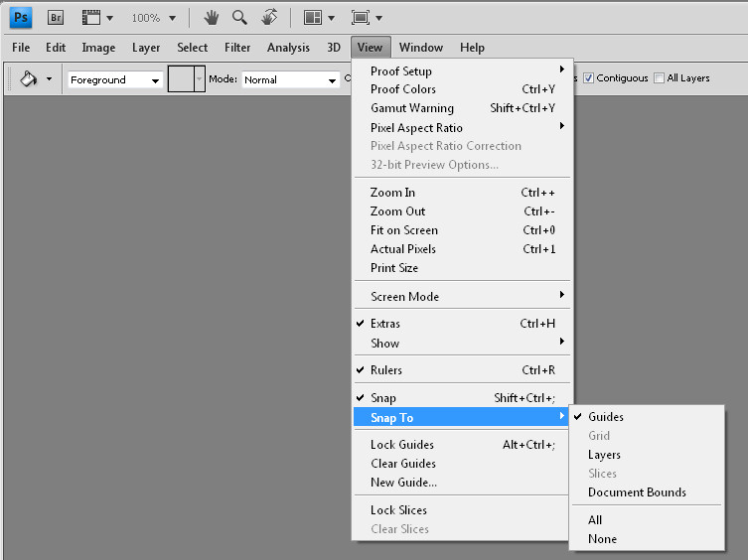Enable snapping to Document Bounds
Viewport: 748px width, 560px height.
click(x=647, y=492)
